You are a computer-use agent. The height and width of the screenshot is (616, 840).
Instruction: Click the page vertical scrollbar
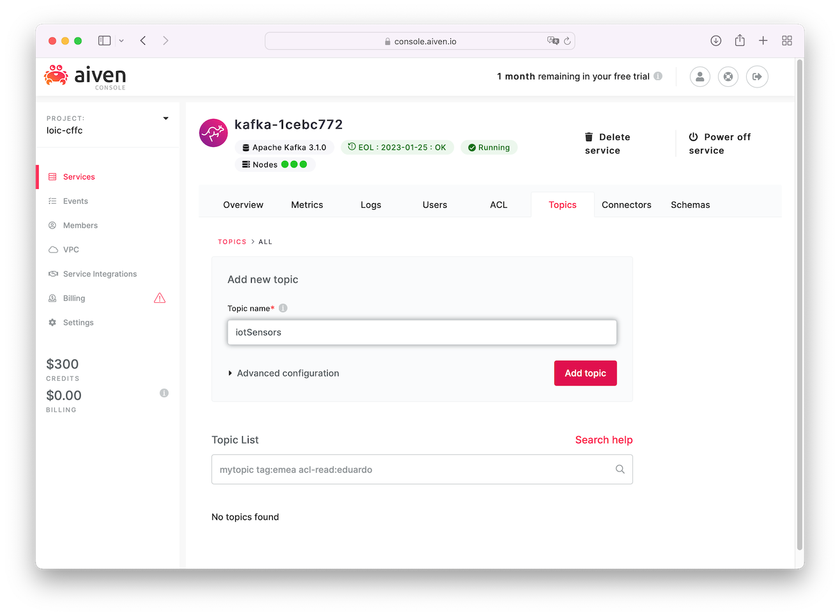click(800, 304)
